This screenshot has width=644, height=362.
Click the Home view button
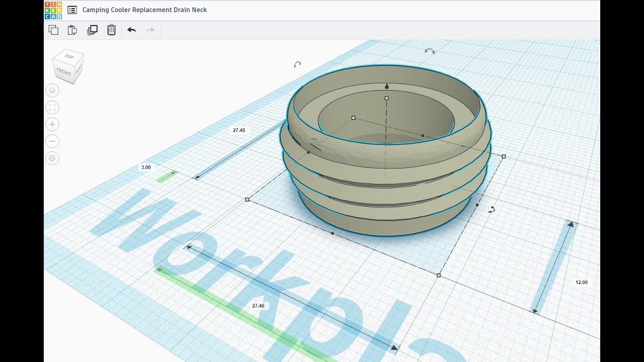[x=52, y=90]
